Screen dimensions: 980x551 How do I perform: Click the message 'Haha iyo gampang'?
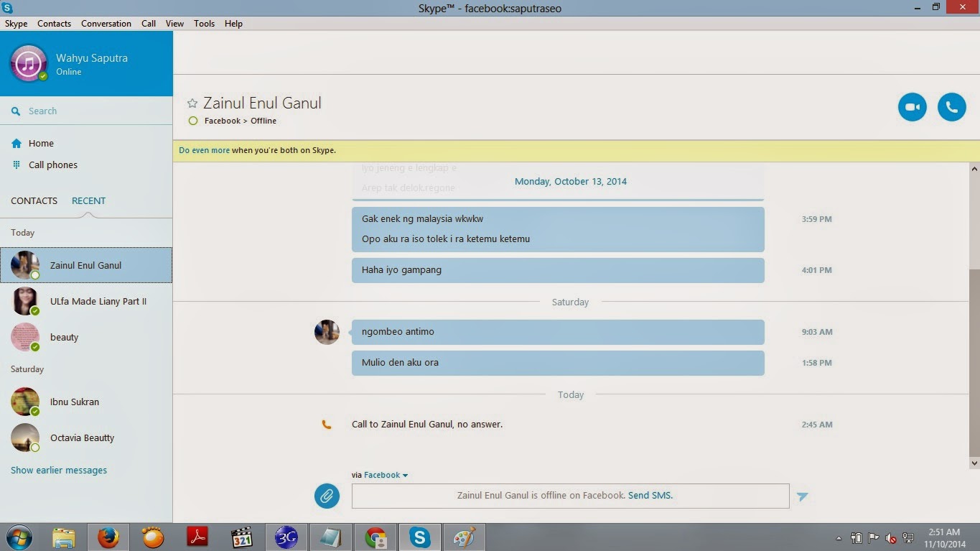coord(558,270)
